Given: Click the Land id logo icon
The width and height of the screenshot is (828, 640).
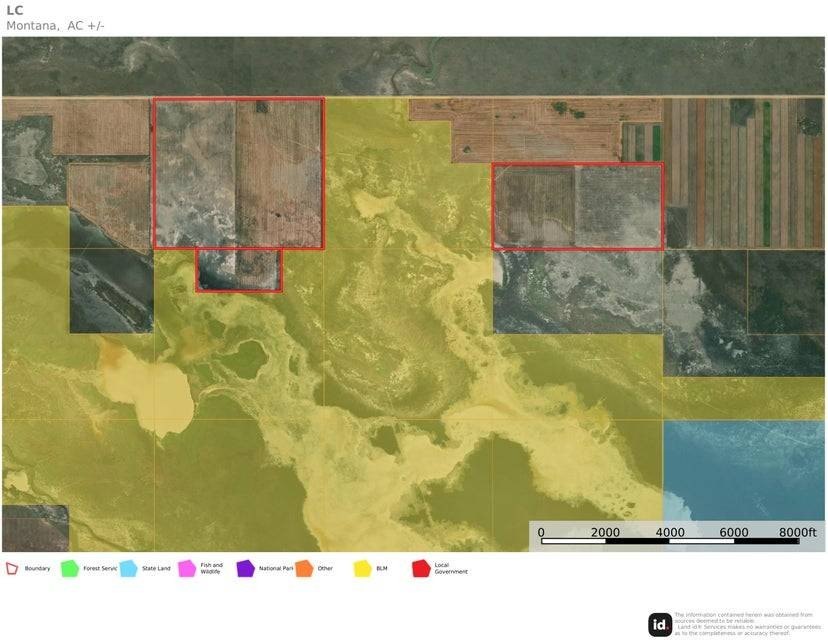Looking at the screenshot, I should pos(660,625).
